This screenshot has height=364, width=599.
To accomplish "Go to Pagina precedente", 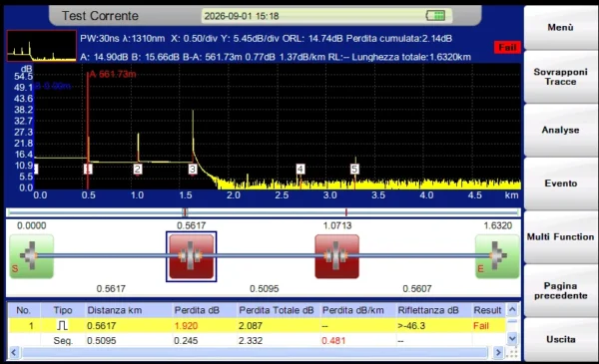I will tap(560, 291).
